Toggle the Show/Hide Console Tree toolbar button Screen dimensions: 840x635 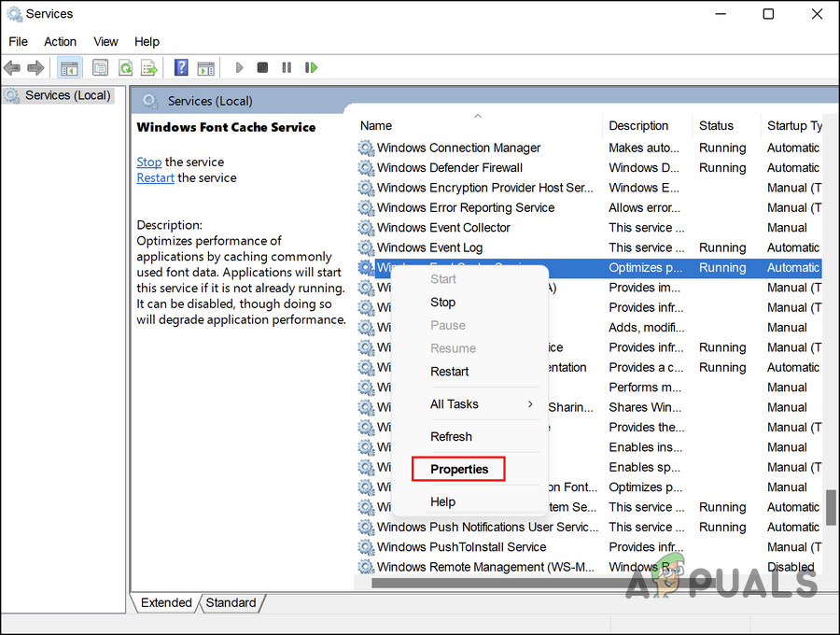pyautogui.click(x=68, y=68)
